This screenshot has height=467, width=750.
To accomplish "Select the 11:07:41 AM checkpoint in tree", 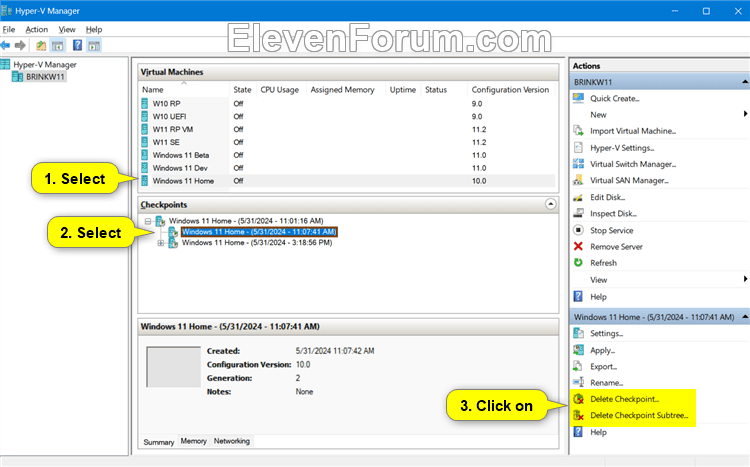I will click(259, 232).
